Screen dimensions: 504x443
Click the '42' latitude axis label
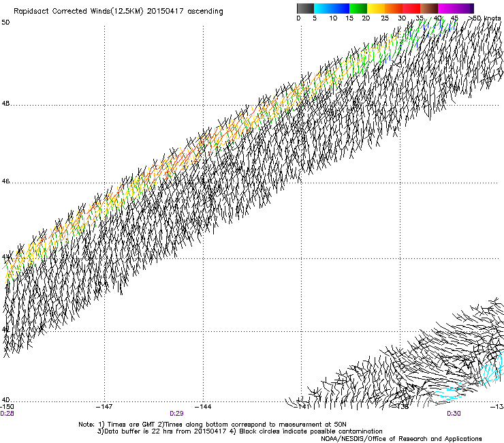coord(5,330)
